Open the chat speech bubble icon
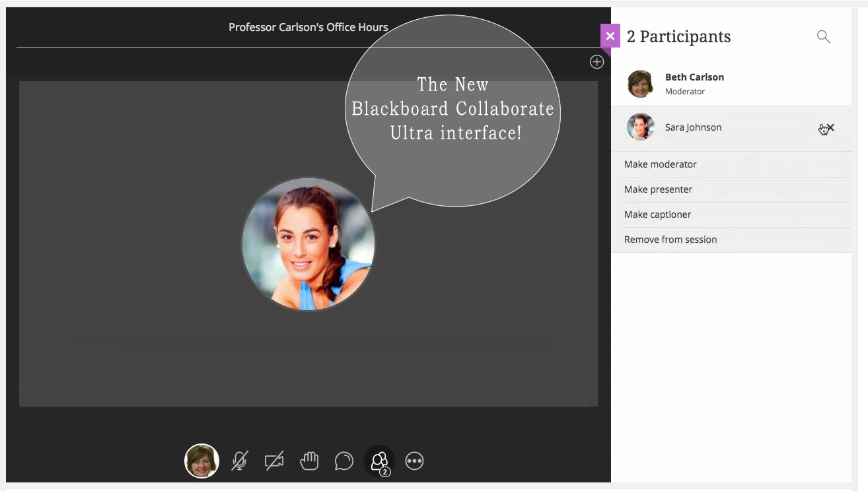 click(x=344, y=461)
